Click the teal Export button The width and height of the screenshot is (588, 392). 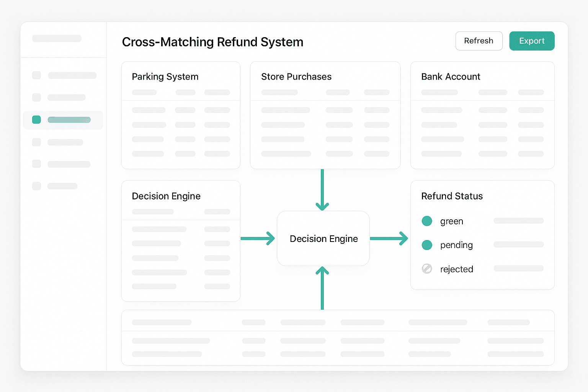[531, 41]
